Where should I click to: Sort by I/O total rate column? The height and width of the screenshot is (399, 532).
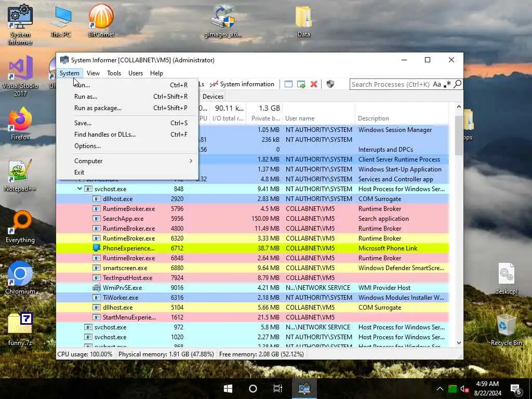[228, 118]
